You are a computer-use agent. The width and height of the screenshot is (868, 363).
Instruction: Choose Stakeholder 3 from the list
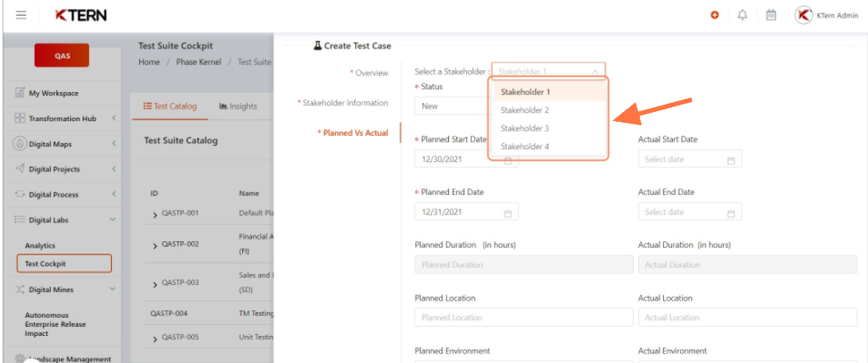point(548,128)
